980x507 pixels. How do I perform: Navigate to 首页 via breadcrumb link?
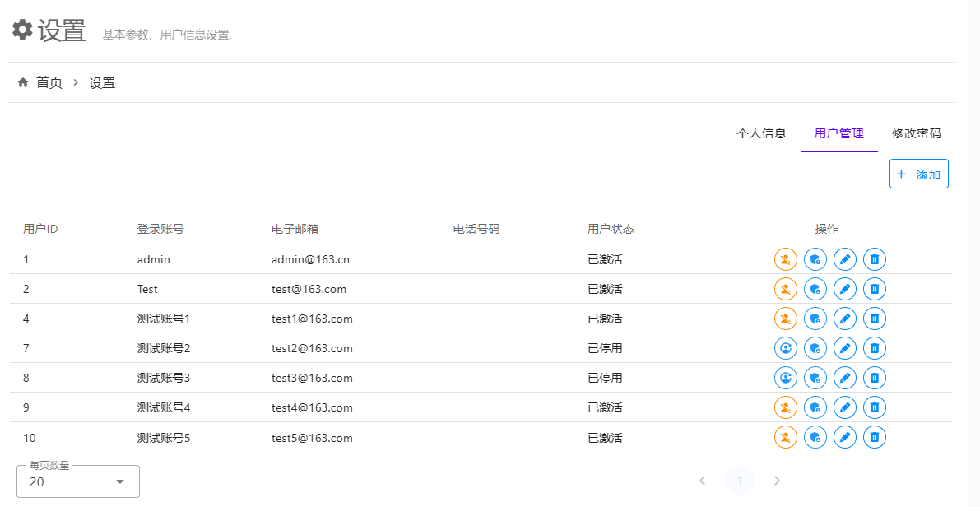(x=49, y=82)
